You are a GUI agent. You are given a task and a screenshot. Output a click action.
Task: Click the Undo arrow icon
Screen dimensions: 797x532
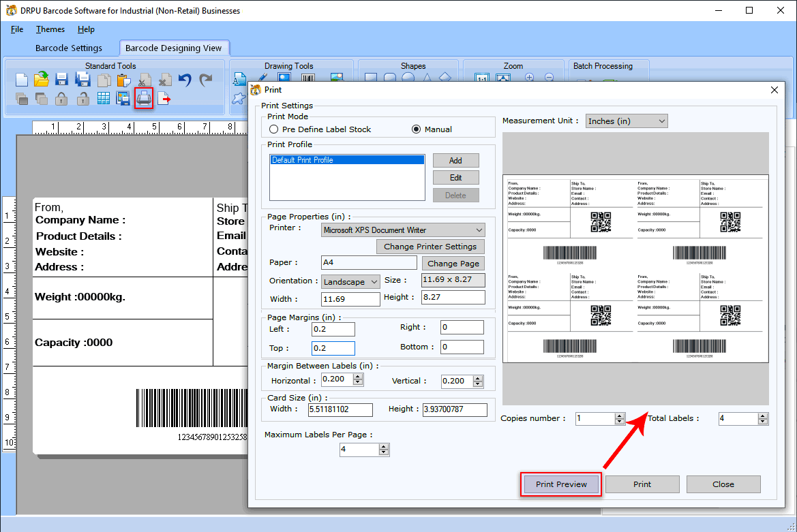185,80
